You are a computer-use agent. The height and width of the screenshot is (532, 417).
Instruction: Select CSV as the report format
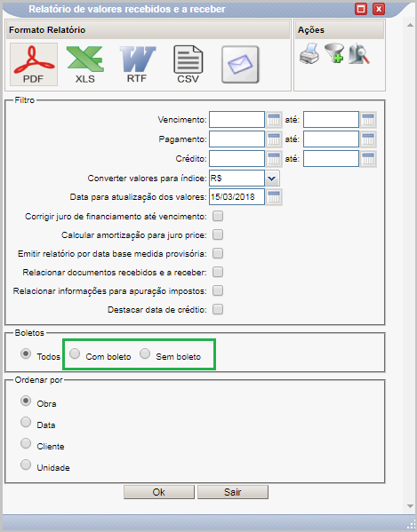(x=188, y=65)
